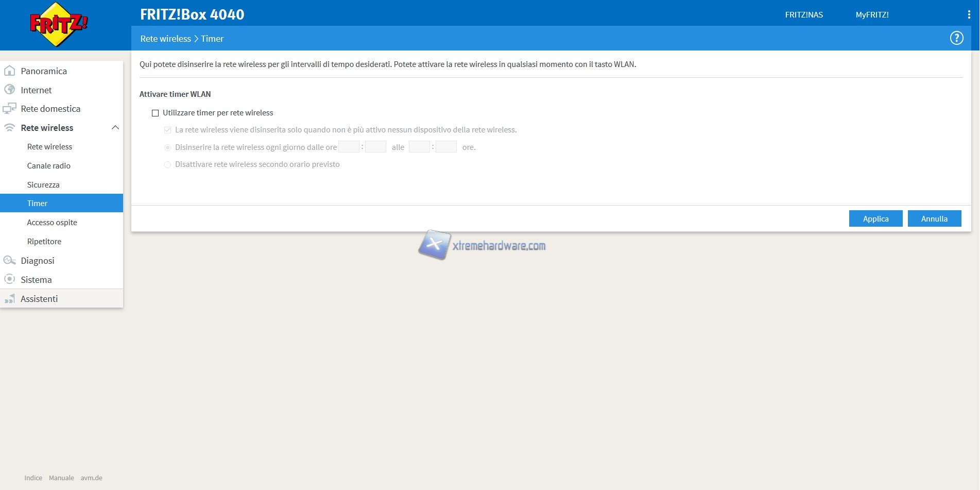This screenshot has height=490, width=980.
Task: Click the Assistenti wizard icon
Action: [x=9, y=299]
